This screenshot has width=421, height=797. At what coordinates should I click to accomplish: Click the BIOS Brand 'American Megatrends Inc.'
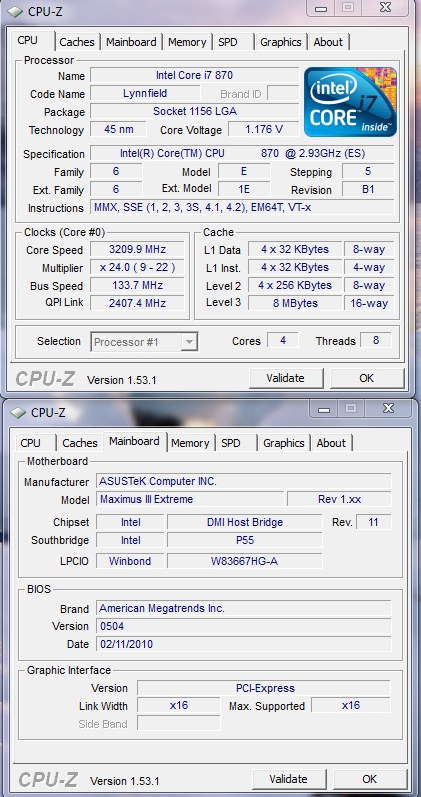click(x=244, y=608)
